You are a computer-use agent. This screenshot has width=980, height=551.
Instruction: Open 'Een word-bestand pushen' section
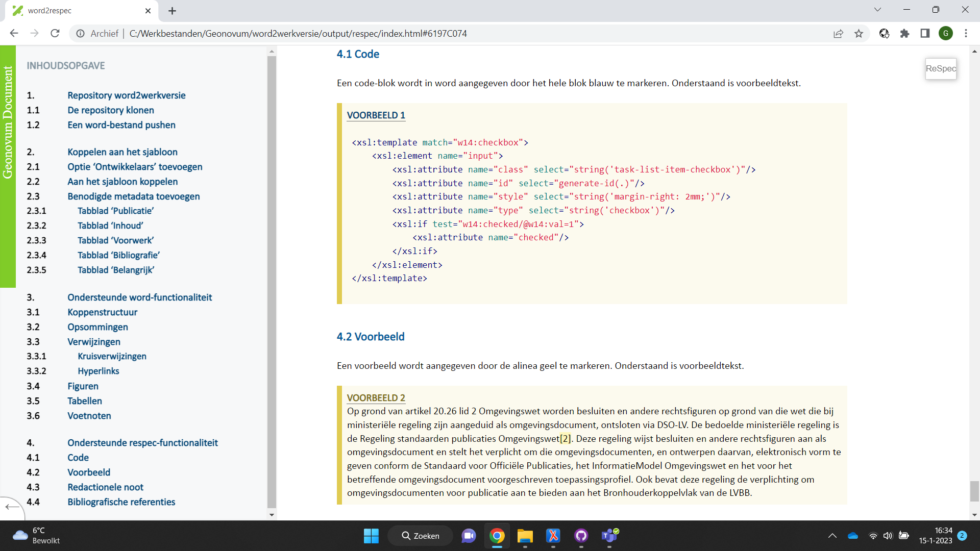coord(121,125)
